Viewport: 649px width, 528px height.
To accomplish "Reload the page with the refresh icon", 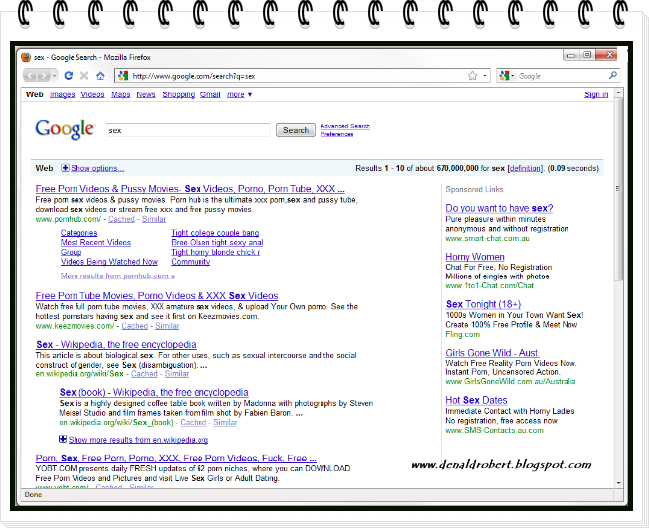I will pyautogui.click(x=69, y=76).
